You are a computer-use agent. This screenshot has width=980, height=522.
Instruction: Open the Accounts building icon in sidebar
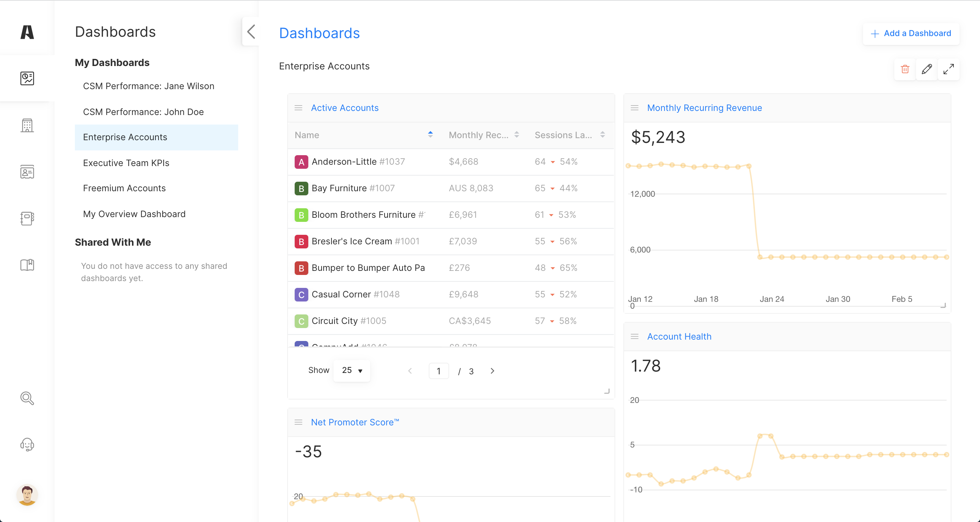click(x=27, y=125)
